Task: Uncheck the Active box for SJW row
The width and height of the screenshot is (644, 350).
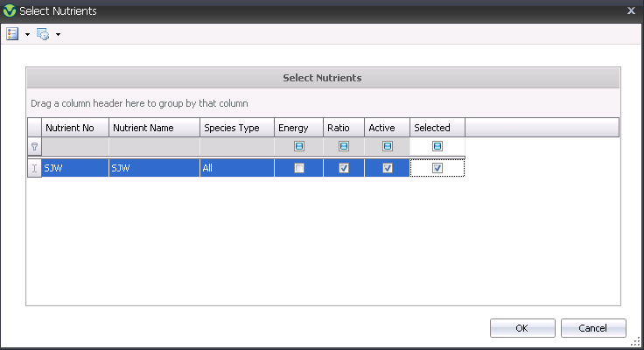Action: click(388, 168)
